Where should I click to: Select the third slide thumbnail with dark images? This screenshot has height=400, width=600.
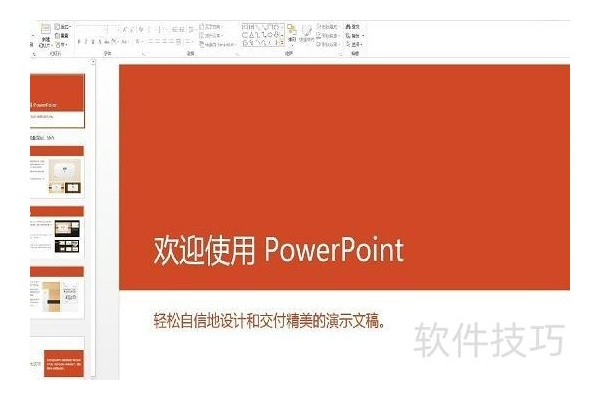click(57, 232)
